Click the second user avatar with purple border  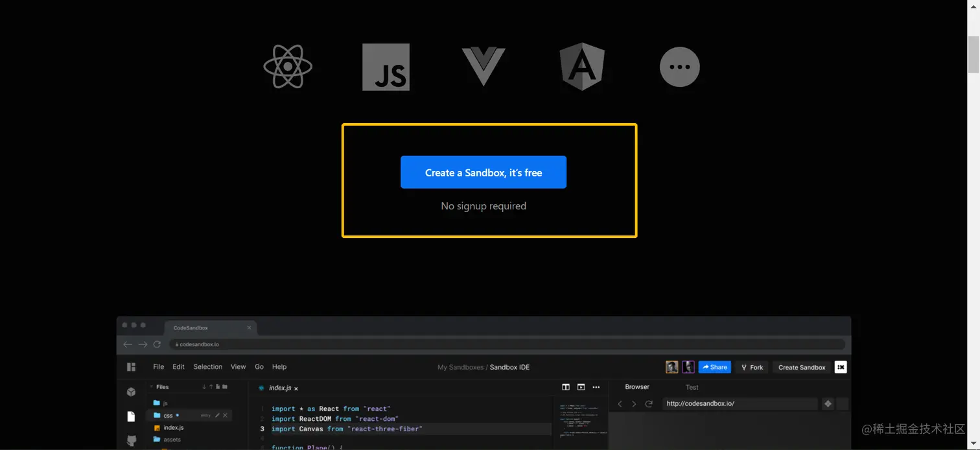pyautogui.click(x=688, y=367)
